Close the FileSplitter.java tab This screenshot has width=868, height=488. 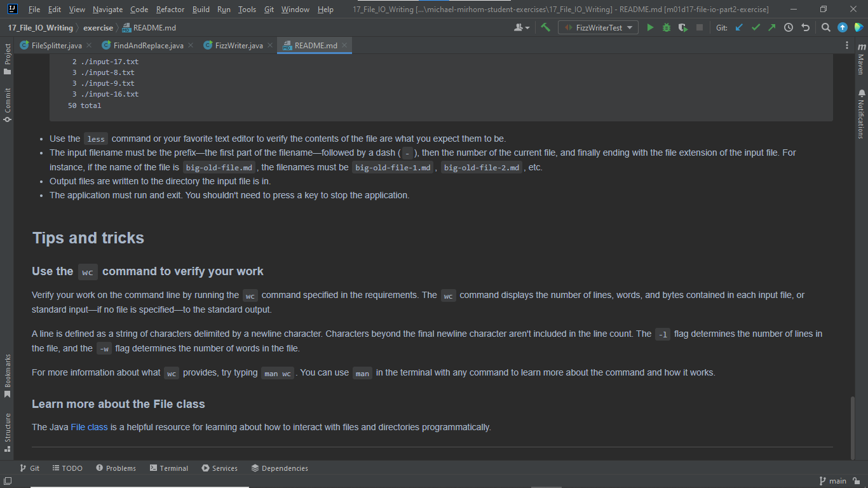89,46
